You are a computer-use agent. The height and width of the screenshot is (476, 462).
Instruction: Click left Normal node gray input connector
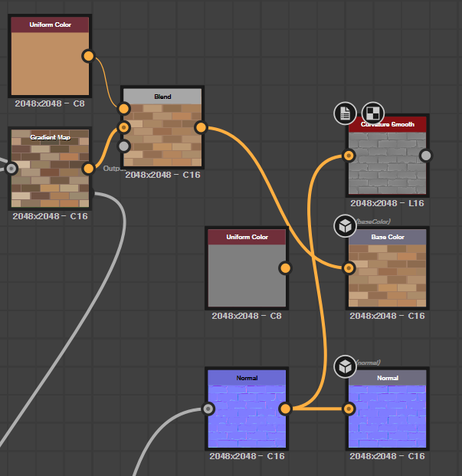208,409
